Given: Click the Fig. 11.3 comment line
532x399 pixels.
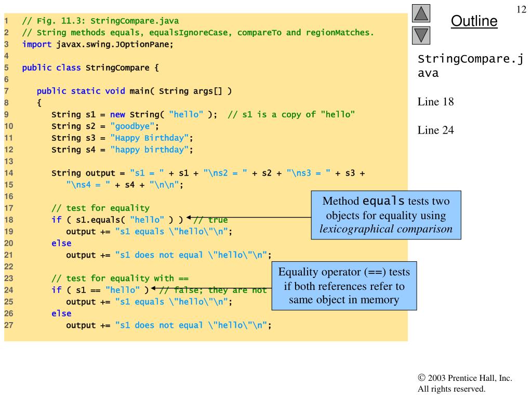Looking at the screenshot, I should pyautogui.click(x=100, y=21).
